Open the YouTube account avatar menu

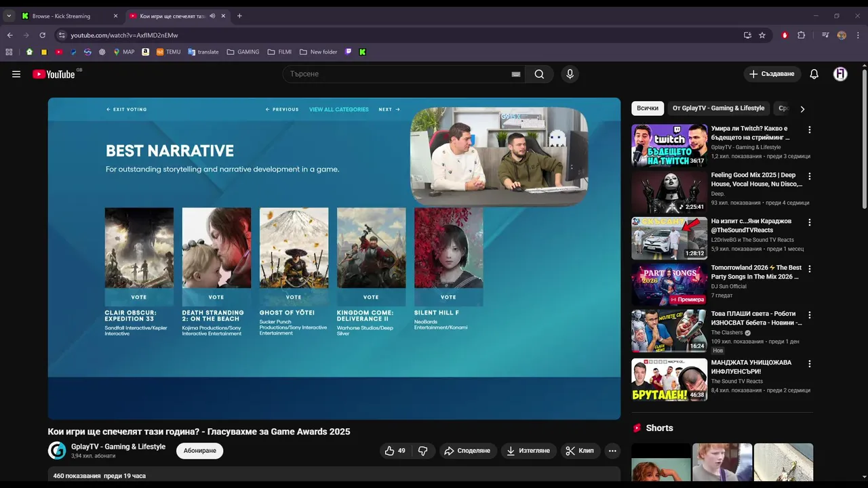pyautogui.click(x=840, y=74)
